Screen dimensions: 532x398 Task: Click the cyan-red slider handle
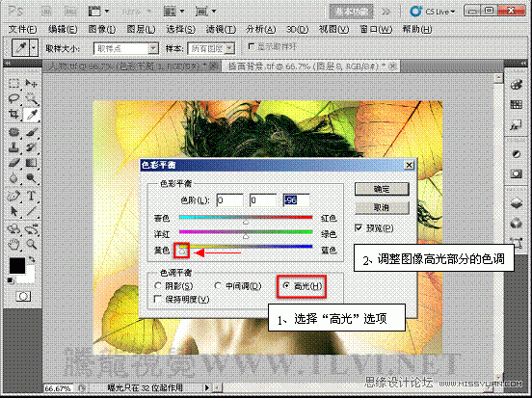(x=246, y=222)
